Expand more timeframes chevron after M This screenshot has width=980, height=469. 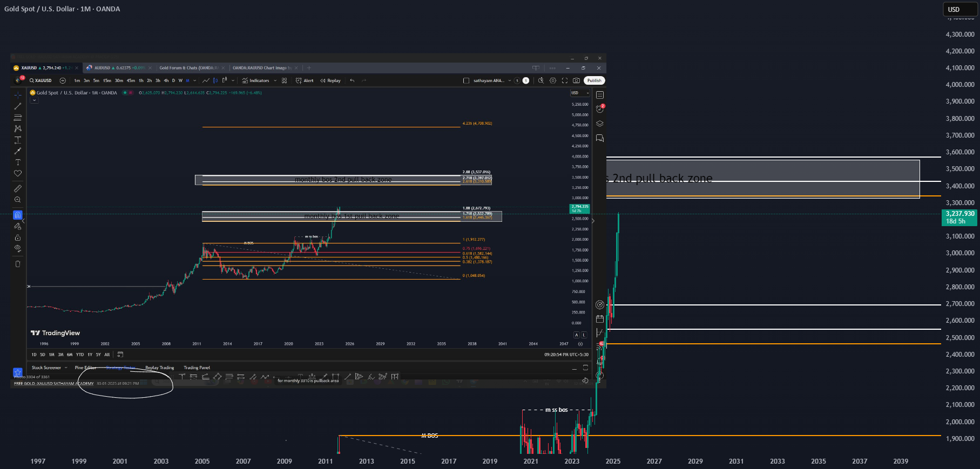click(194, 80)
